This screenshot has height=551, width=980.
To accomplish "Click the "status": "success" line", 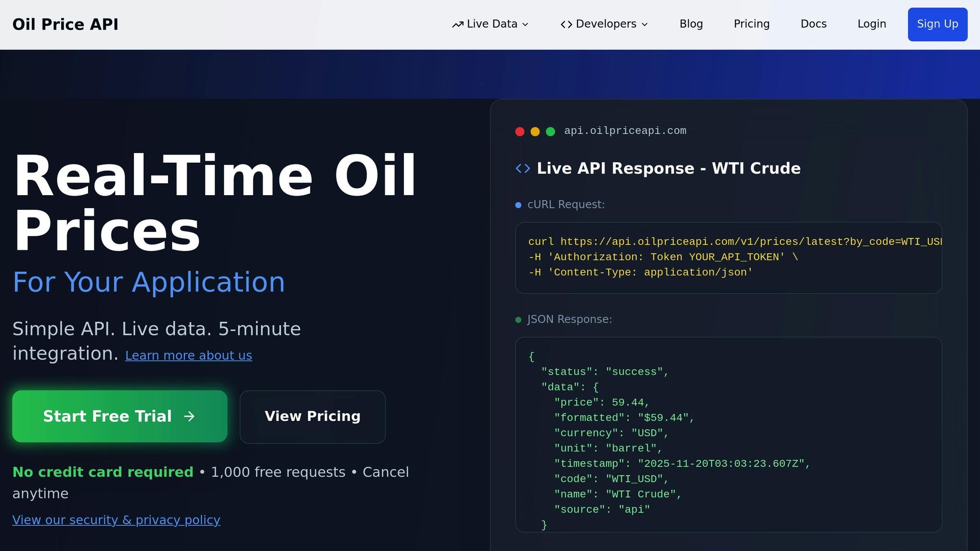I will [605, 372].
